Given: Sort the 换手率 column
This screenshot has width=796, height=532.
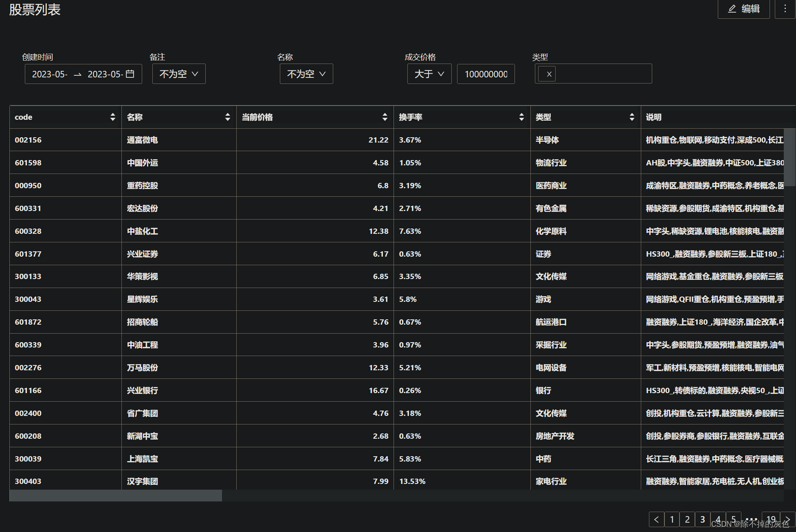Looking at the screenshot, I should 521,117.
